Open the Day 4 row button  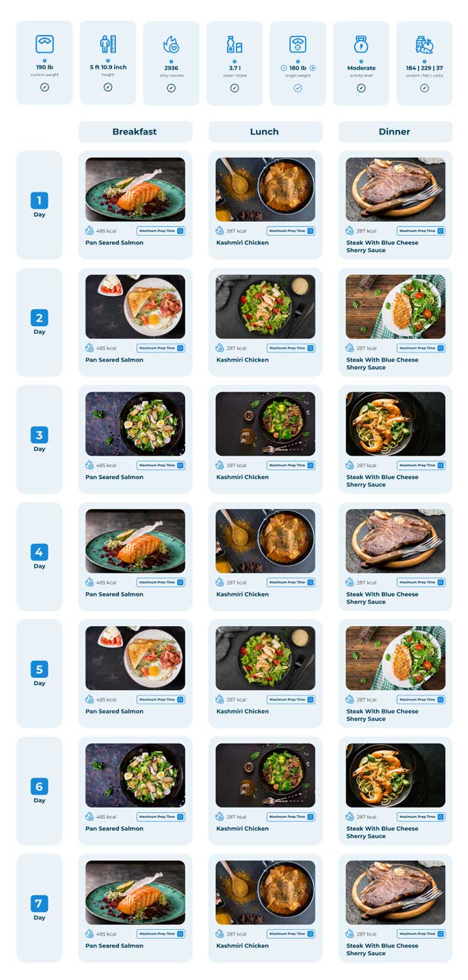[x=39, y=556]
